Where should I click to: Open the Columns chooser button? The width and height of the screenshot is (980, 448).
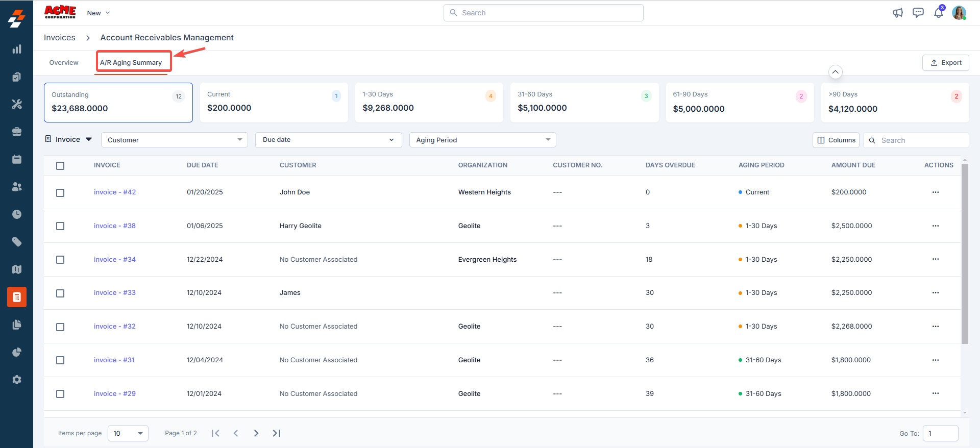[x=836, y=140]
